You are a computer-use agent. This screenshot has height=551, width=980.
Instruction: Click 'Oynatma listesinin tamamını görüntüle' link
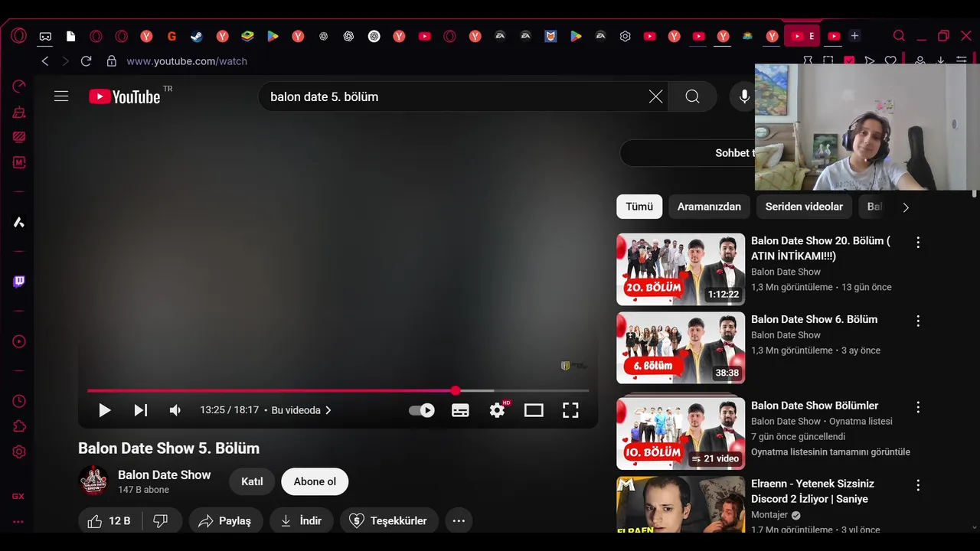coord(831,452)
